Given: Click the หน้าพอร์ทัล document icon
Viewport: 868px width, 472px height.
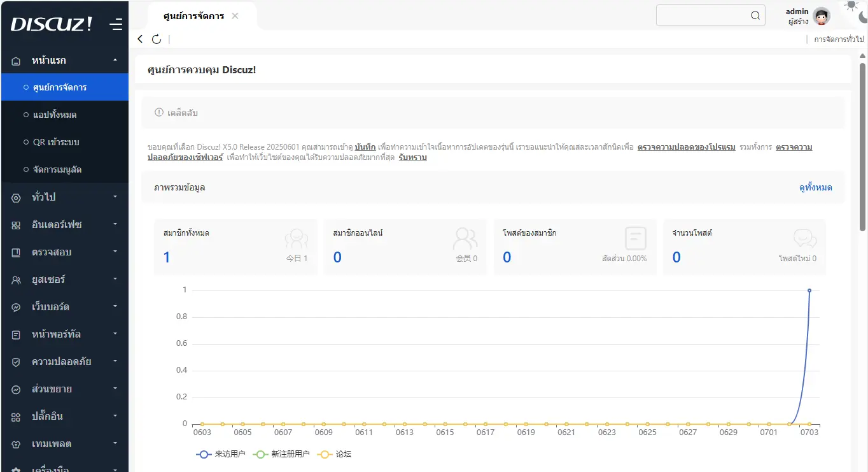Looking at the screenshot, I should click(x=17, y=335).
